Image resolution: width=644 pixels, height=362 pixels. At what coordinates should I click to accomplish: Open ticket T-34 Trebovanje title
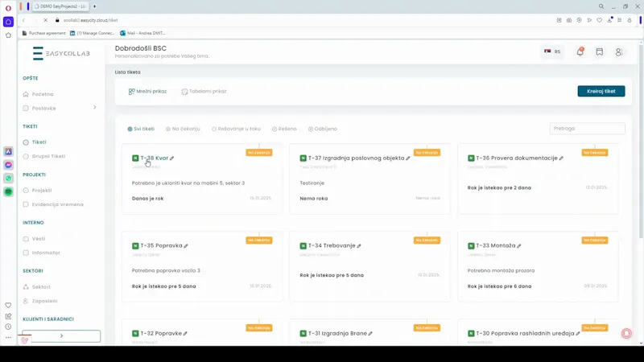pyautogui.click(x=332, y=246)
